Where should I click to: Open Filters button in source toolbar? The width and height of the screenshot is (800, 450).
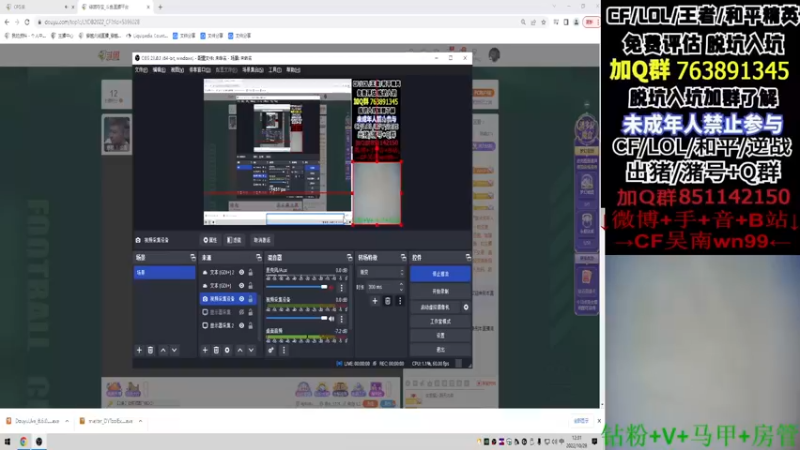234,240
